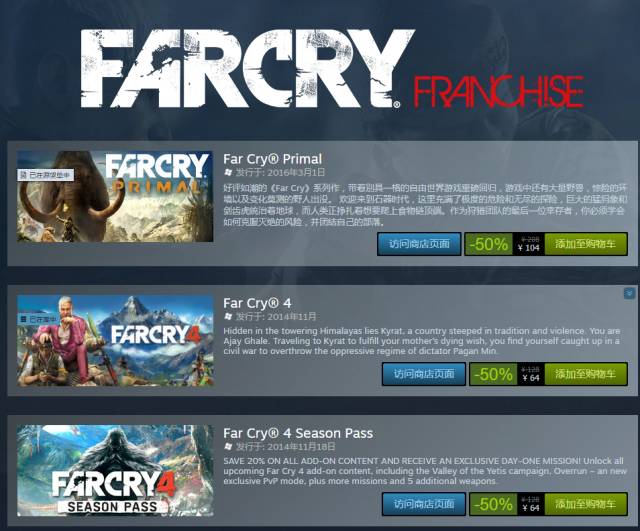Visit the store page for Far Cry 4
Image resolution: width=640 pixels, height=531 pixels.
click(424, 374)
